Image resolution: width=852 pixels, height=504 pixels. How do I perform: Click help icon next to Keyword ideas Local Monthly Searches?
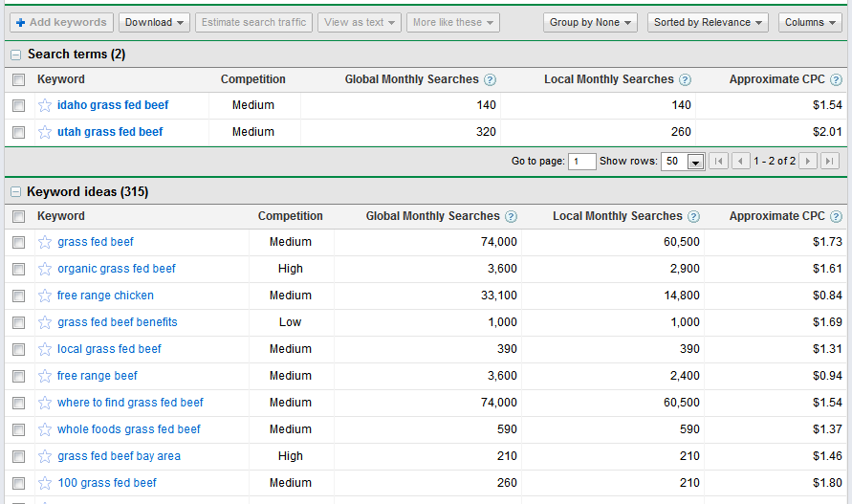(x=693, y=217)
